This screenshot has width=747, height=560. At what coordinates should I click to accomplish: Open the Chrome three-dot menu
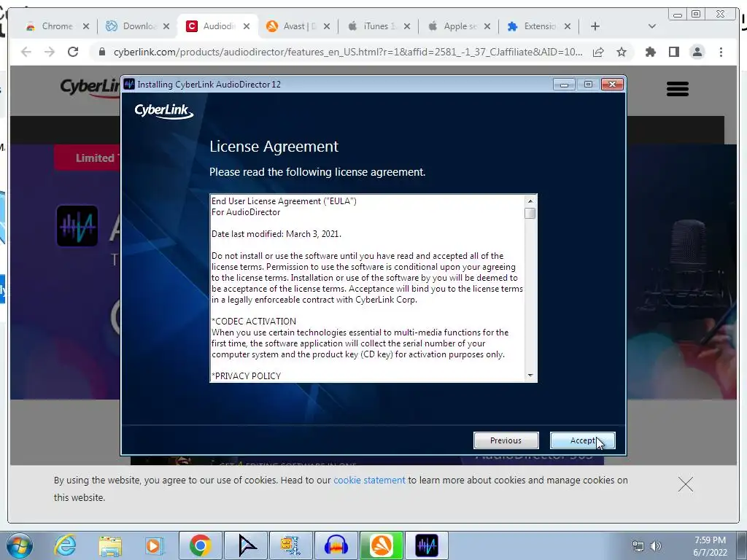tap(721, 52)
